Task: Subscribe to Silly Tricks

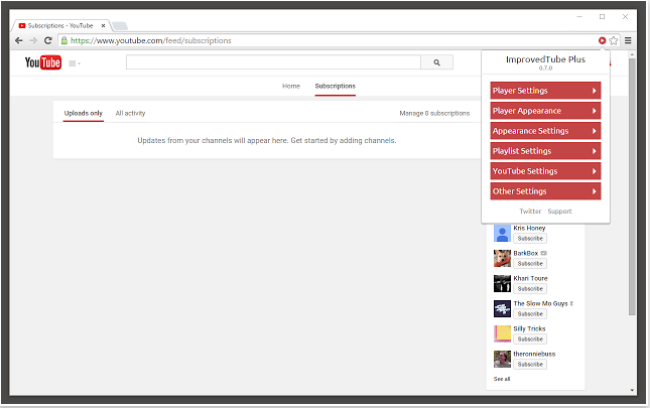Action: (530, 339)
